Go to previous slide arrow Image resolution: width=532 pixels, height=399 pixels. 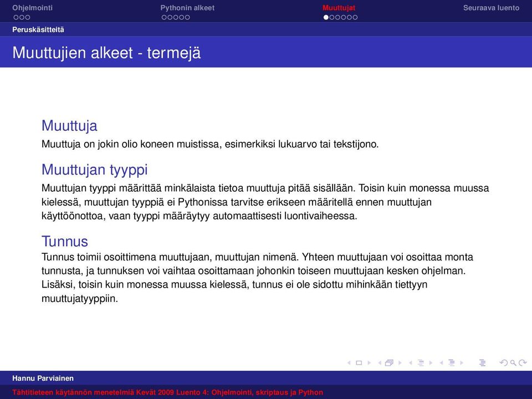point(349,362)
